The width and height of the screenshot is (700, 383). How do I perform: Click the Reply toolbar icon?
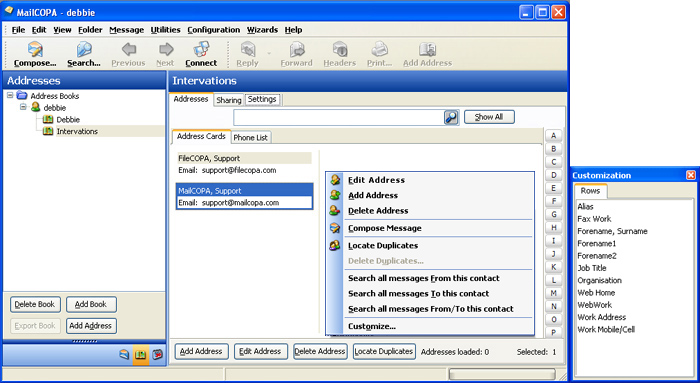click(248, 49)
